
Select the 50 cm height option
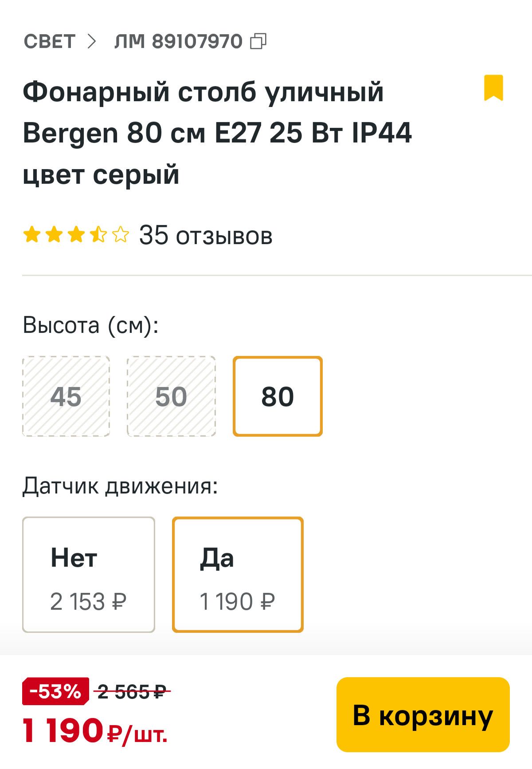(171, 396)
